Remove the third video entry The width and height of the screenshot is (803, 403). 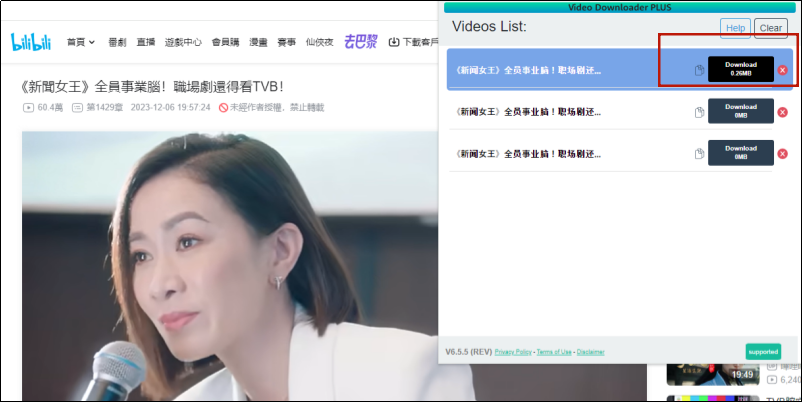[783, 154]
